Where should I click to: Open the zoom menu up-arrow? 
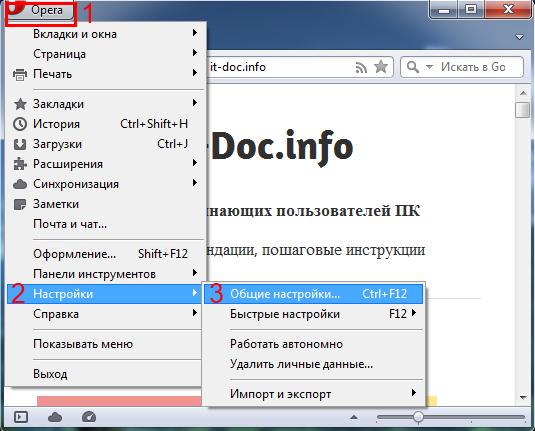[x=354, y=417]
